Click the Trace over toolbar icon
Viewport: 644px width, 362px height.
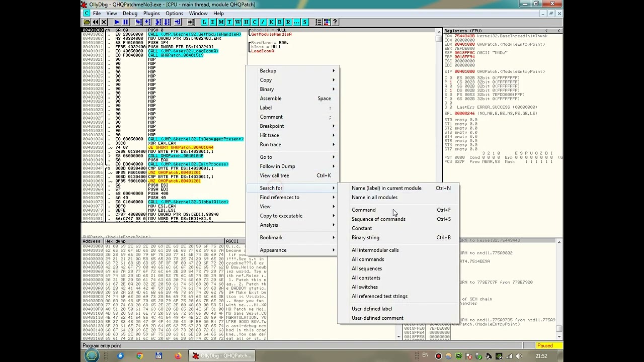tap(167, 22)
